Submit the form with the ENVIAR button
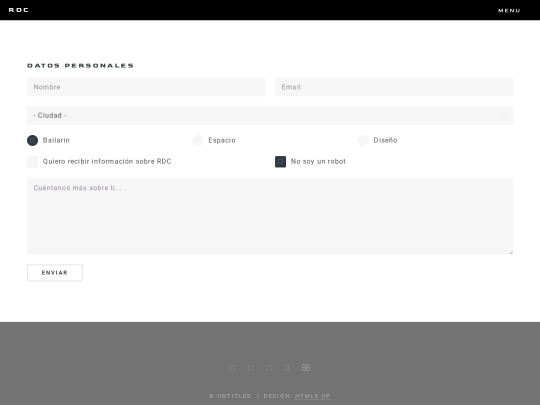 (x=55, y=273)
